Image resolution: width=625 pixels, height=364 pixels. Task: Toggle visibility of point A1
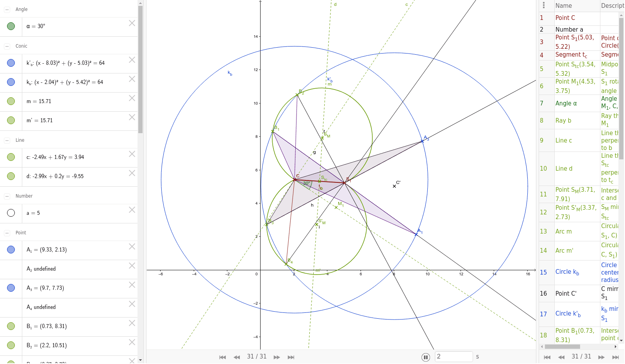11,250
